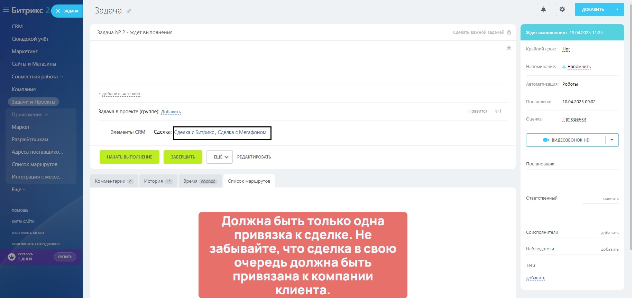Click the reminder bell icon next to Напомнить
The height and width of the screenshot is (298, 644).
coord(564,67)
